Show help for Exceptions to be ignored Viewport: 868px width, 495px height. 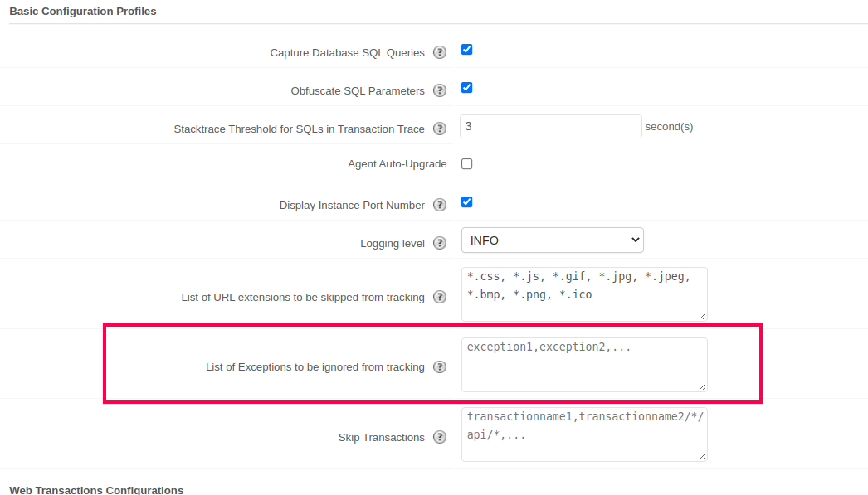(x=440, y=366)
